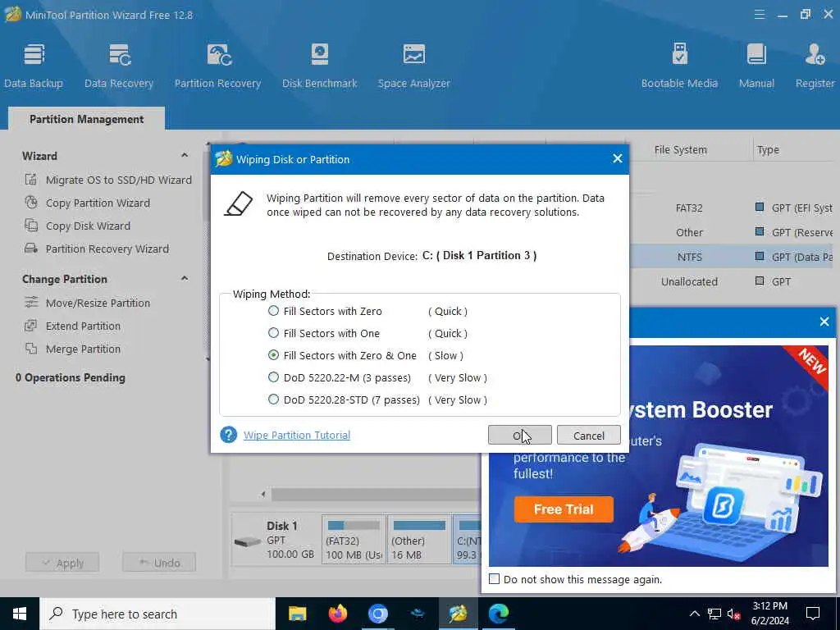The width and height of the screenshot is (840, 630).
Task: Click Migrate OS to SSD/HD Wizard icon
Action: pyautogui.click(x=31, y=180)
